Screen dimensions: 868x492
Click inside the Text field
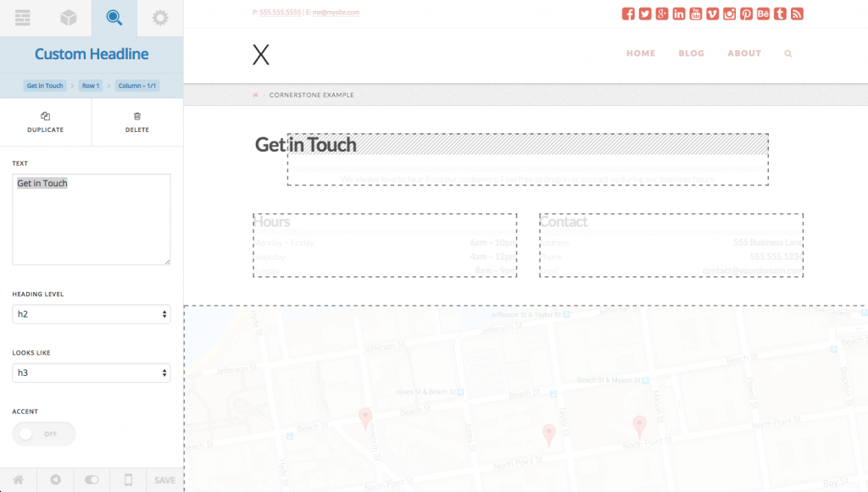point(92,219)
